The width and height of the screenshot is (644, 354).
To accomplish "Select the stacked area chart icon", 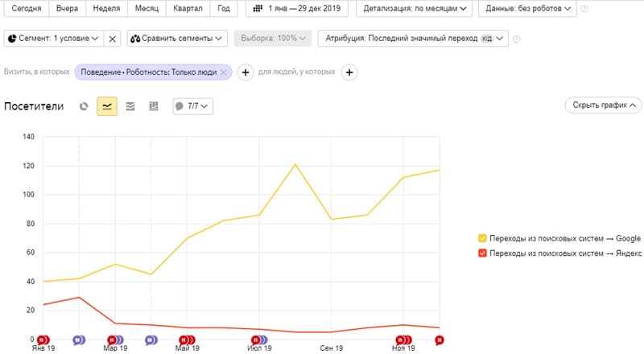I will click(x=130, y=106).
